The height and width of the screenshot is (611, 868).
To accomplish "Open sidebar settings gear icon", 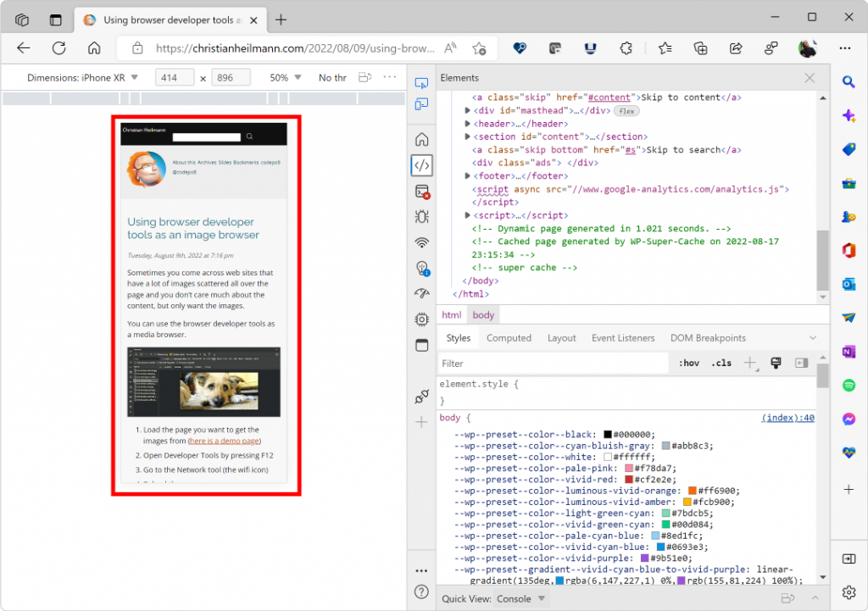I will point(849,592).
